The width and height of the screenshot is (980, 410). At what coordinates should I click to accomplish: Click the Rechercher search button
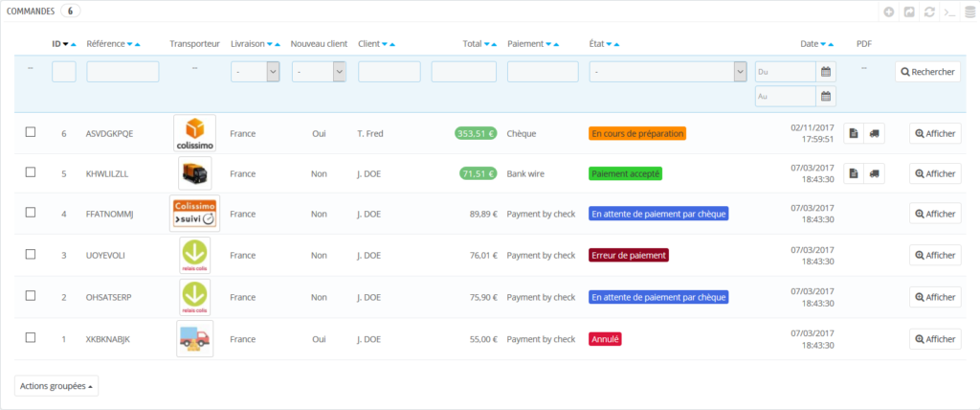pyautogui.click(x=927, y=72)
